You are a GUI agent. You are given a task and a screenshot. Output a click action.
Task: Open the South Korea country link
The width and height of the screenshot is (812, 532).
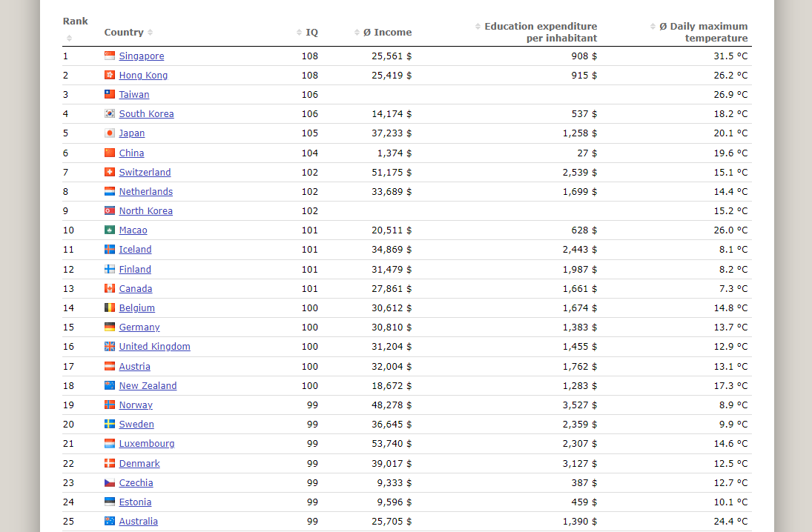coord(147,113)
